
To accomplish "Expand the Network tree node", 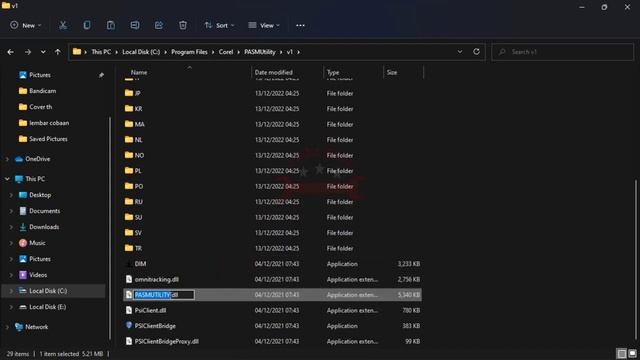I will click(x=7, y=327).
